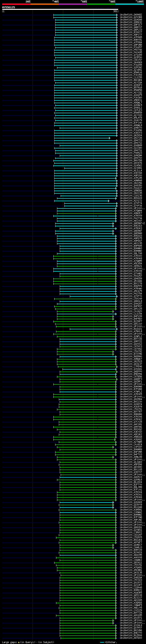This screenshot has height=644, width=146.
Task: Select hit label UniRef100_O22380
Action: tap(131, 148)
